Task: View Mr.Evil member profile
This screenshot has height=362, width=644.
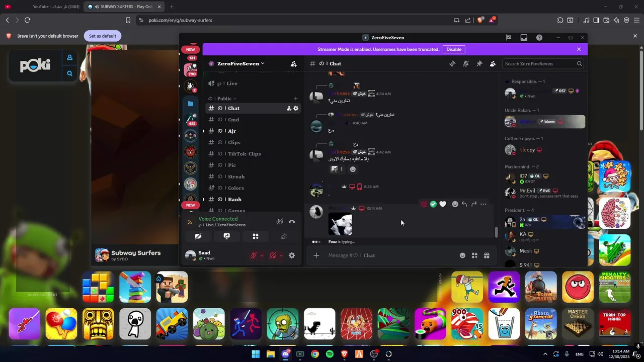Action: click(x=545, y=193)
